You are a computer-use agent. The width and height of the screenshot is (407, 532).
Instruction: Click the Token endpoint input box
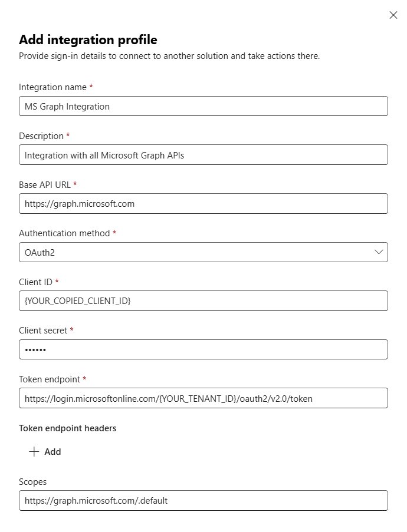click(x=203, y=398)
